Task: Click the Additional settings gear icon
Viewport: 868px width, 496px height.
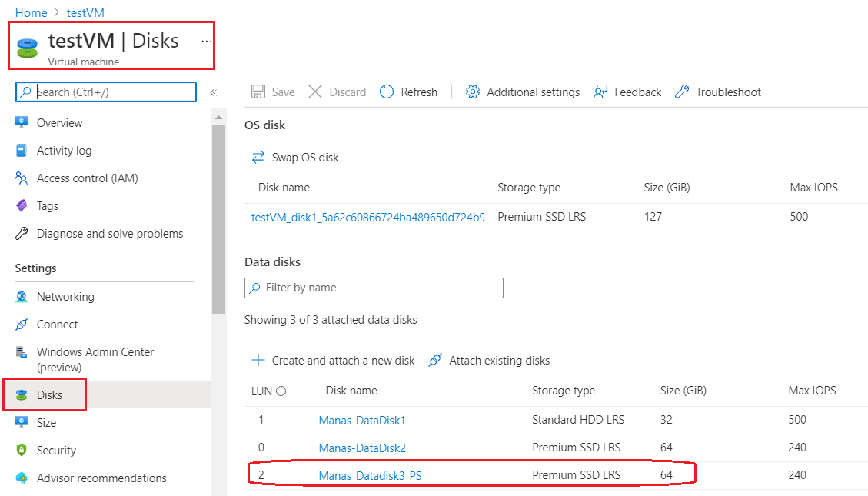Action: [x=472, y=92]
